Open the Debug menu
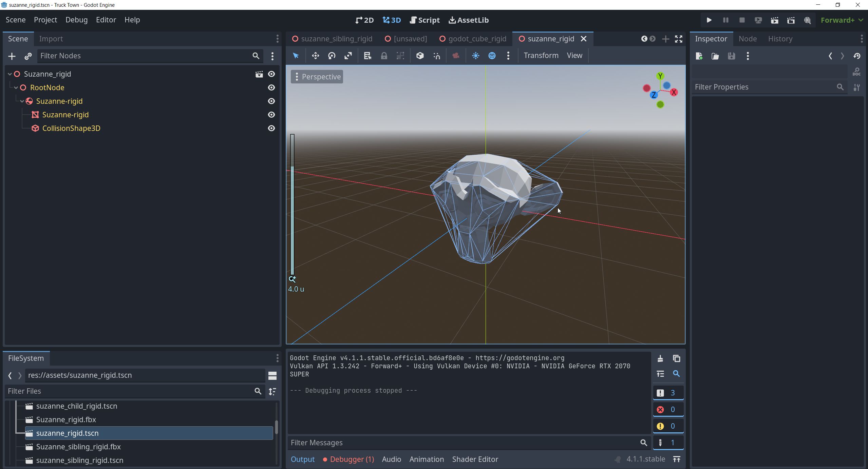 click(76, 20)
